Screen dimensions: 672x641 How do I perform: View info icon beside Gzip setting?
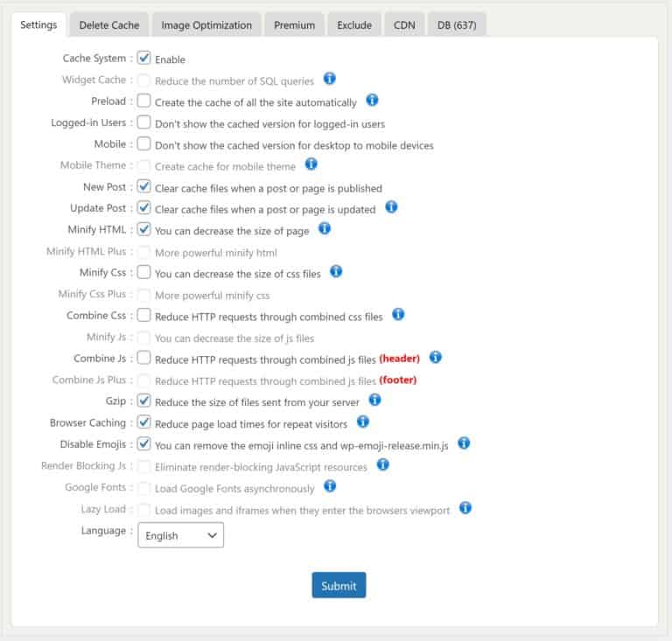point(374,401)
